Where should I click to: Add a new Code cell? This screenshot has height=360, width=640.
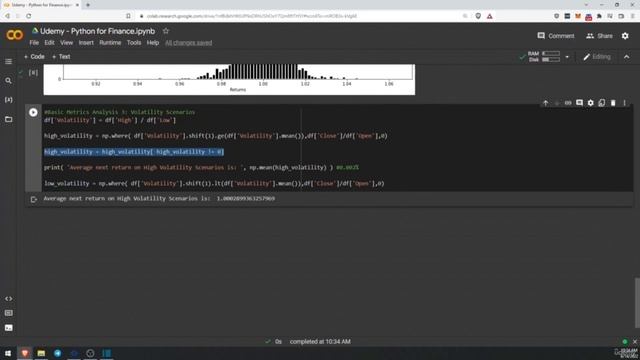pyautogui.click(x=34, y=57)
